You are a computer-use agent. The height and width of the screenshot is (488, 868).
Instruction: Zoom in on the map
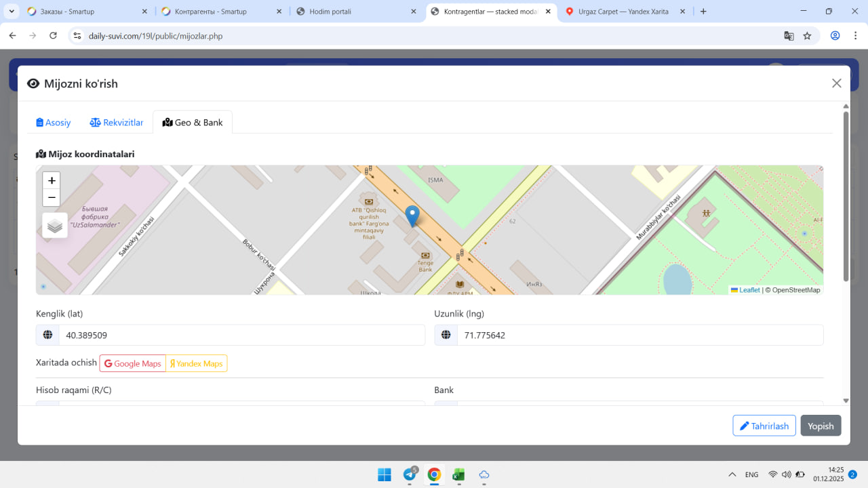[52, 180]
